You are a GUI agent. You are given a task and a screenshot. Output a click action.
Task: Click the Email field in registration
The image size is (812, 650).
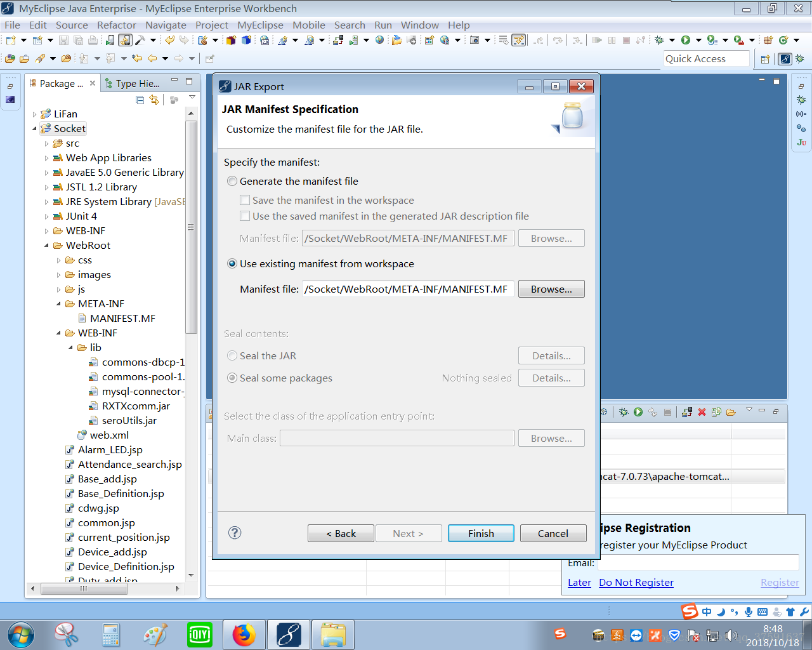(698, 562)
